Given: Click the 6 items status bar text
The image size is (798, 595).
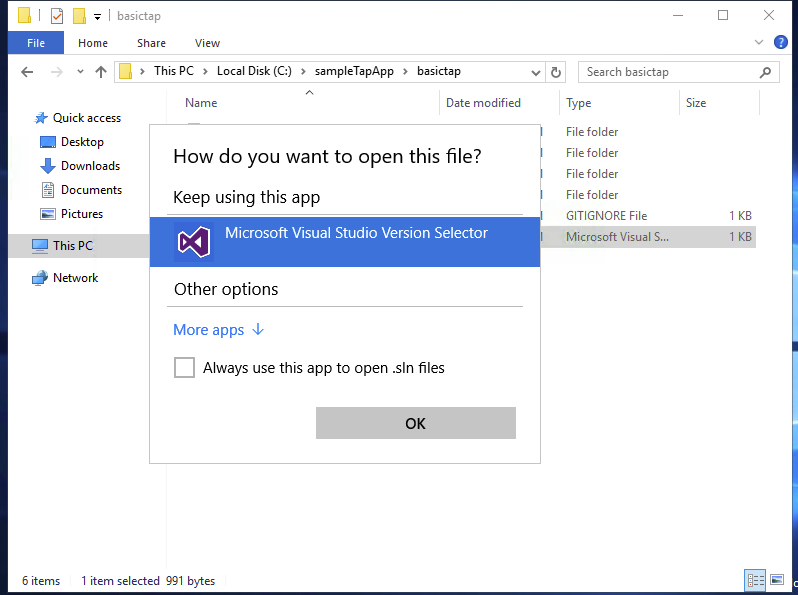Looking at the screenshot, I should 41,581.
